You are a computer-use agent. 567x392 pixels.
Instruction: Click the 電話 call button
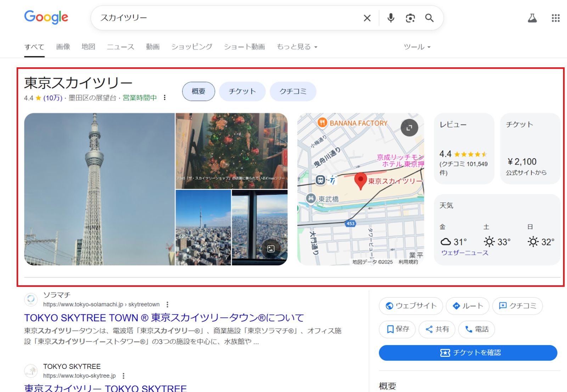[477, 329]
